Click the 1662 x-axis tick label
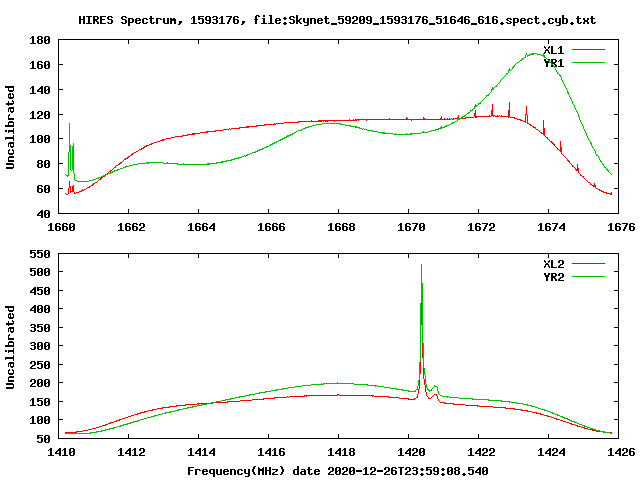Image resolution: width=640 pixels, height=480 pixels. click(x=131, y=227)
